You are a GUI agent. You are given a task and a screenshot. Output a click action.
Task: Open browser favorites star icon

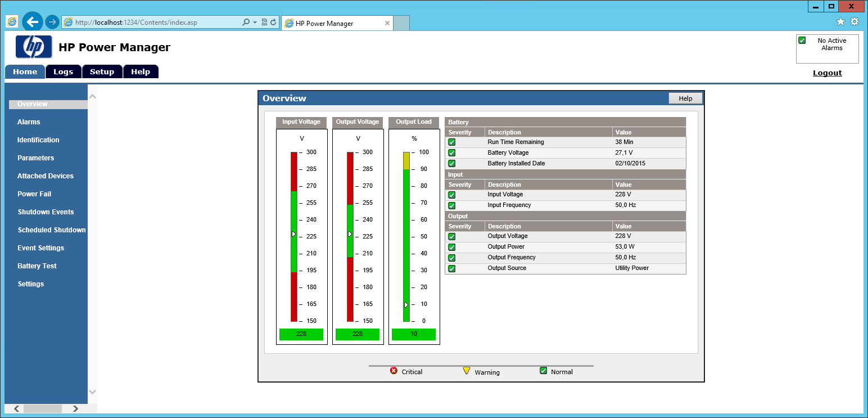(x=840, y=21)
